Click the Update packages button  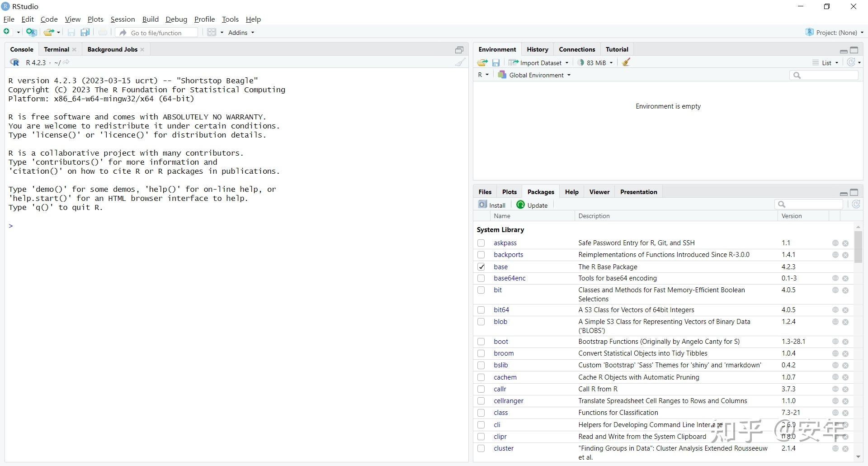pos(532,205)
